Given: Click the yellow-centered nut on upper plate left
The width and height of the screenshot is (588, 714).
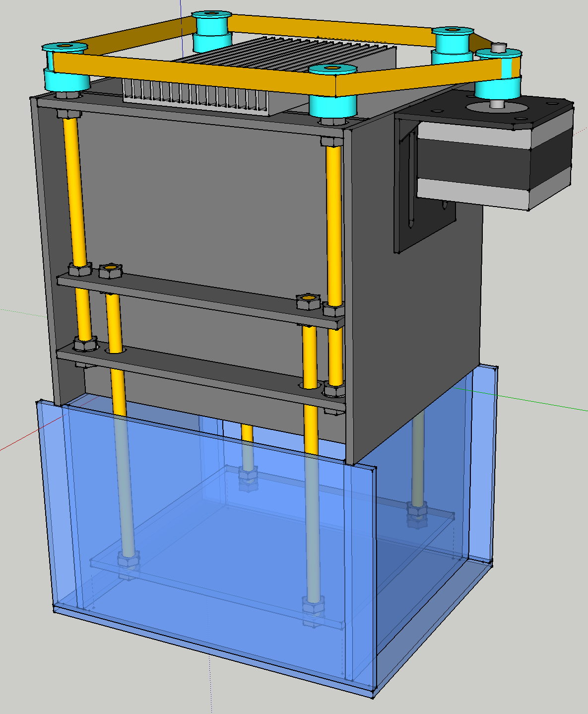Looking at the screenshot, I should [110, 271].
